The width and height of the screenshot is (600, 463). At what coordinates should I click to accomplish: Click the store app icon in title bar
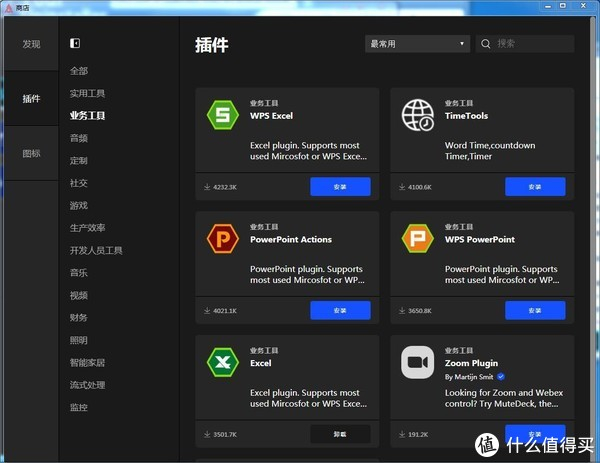coord(8,8)
